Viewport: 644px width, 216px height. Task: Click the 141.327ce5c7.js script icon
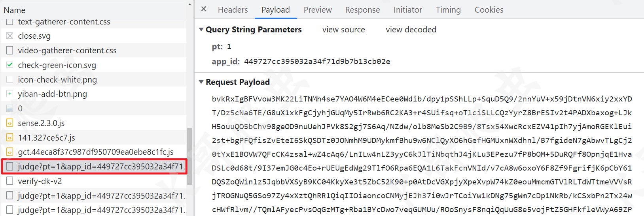pyautogui.click(x=10, y=137)
